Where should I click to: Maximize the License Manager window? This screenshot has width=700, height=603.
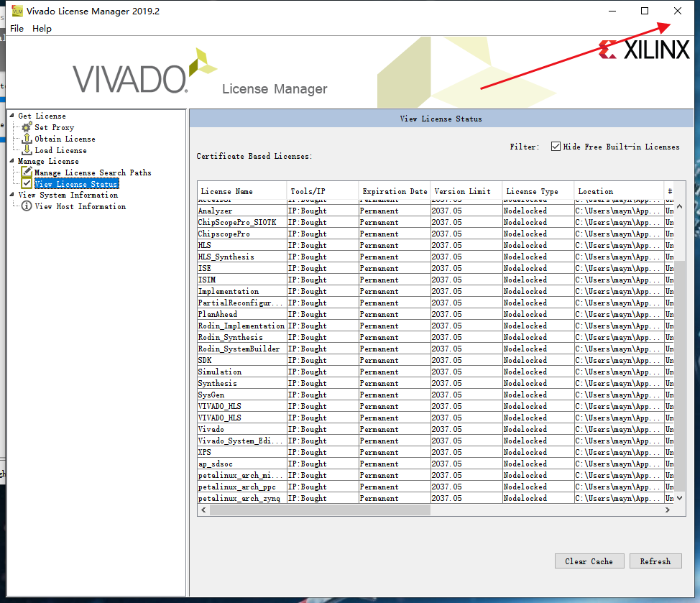[645, 11]
